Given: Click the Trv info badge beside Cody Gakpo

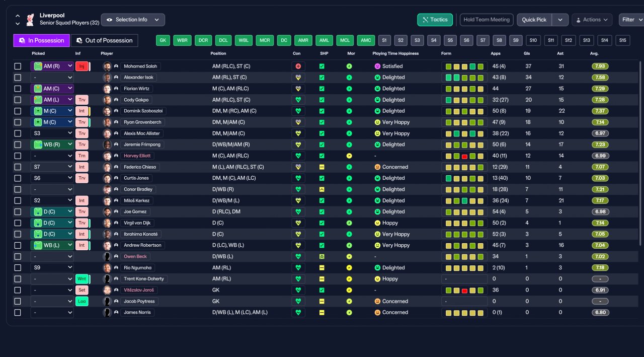Looking at the screenshot, I should (82, 100).
